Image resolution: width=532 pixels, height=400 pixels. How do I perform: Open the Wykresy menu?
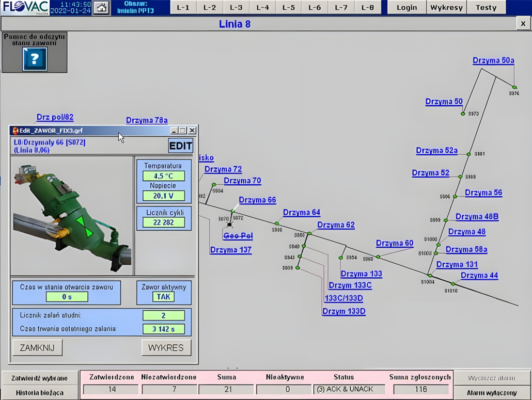(446, 7)
